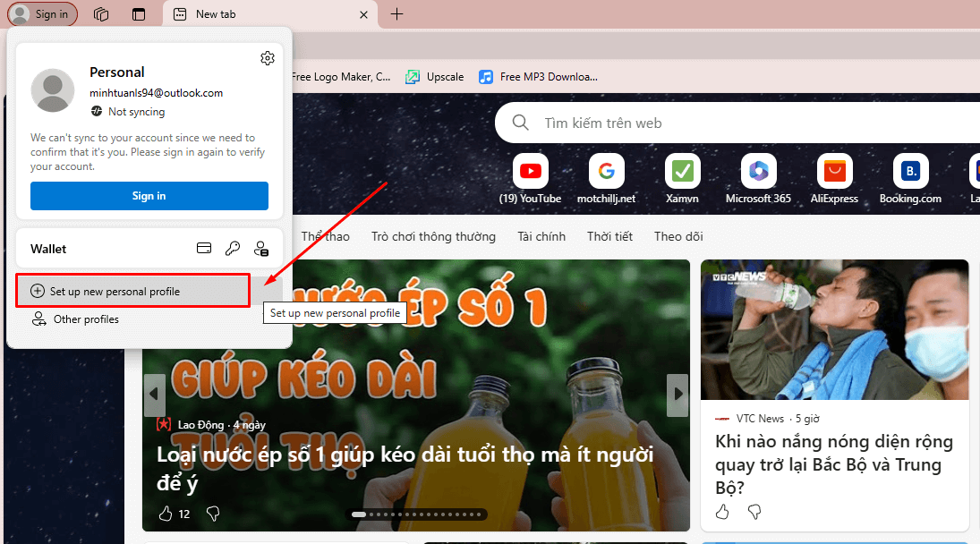The image size is (980, 544).
Task: Go to previous carousel slide arrow
Action: [x=154, y=395]
